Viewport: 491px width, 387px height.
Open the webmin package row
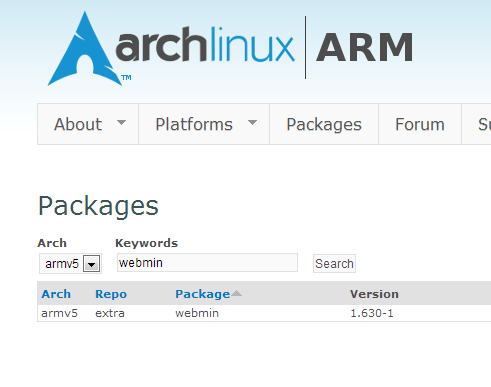(197, 313)
